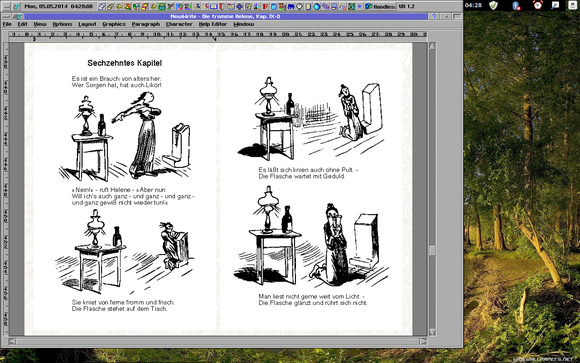Image resolution: width=580 pixels, height=363 pixels.
Task: Click the blue elephant toolbar icon
Action: point(291,6)
